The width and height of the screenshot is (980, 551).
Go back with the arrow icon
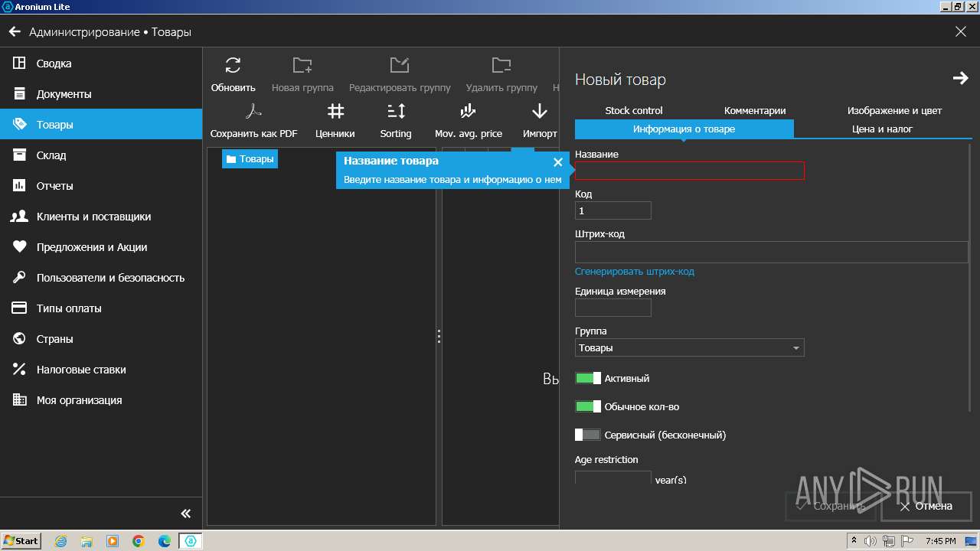click(15, 32)
